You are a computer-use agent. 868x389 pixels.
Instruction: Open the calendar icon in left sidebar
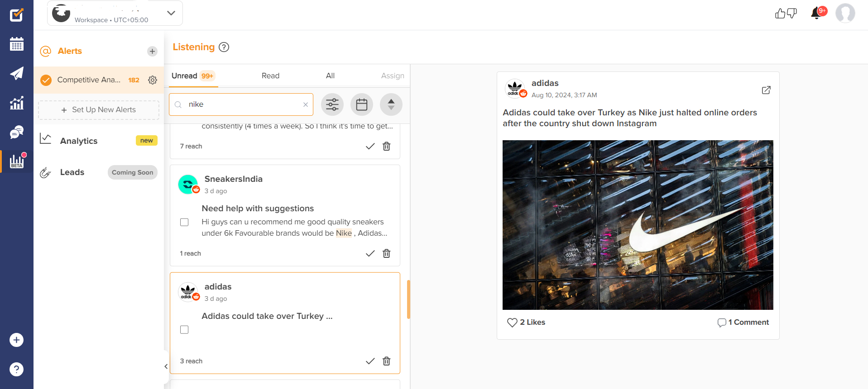pos(17,44)
